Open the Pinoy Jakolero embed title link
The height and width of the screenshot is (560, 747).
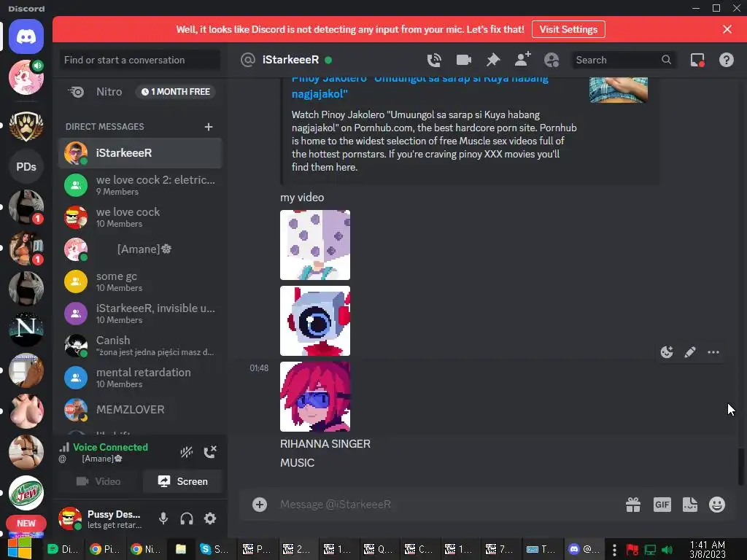tap(419, 86)
